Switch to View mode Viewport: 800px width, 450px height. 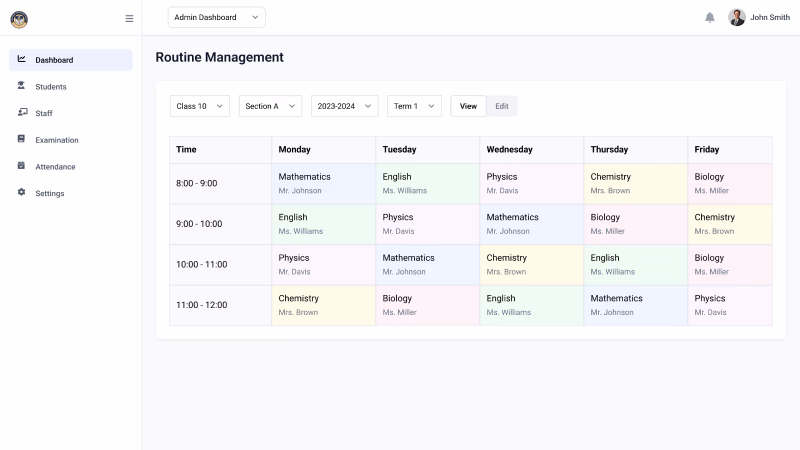468,106
